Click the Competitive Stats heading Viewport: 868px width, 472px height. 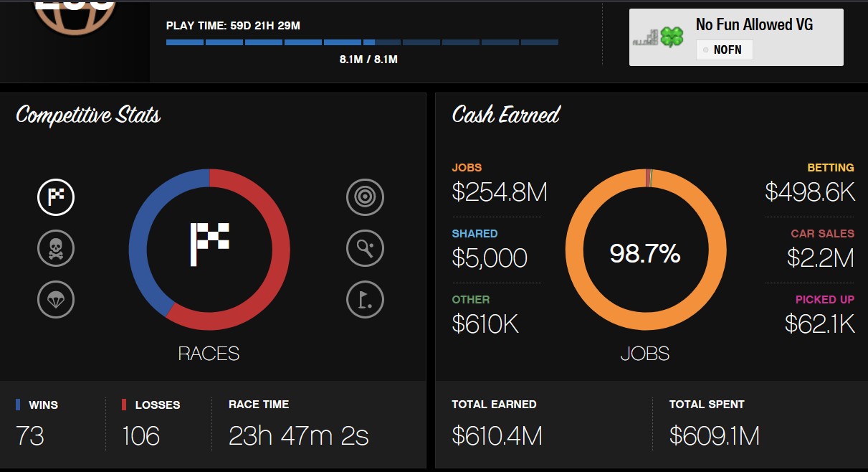coord(88,115)
